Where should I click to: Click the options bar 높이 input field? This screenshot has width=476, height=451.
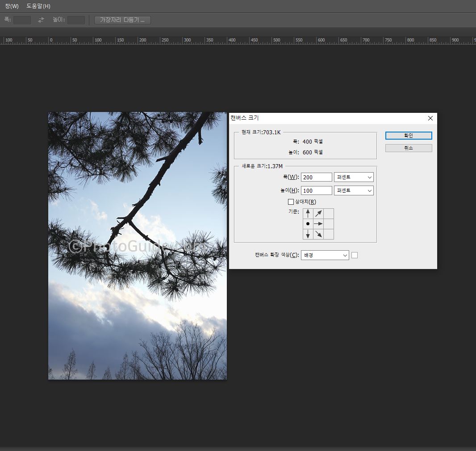point(76,20)
